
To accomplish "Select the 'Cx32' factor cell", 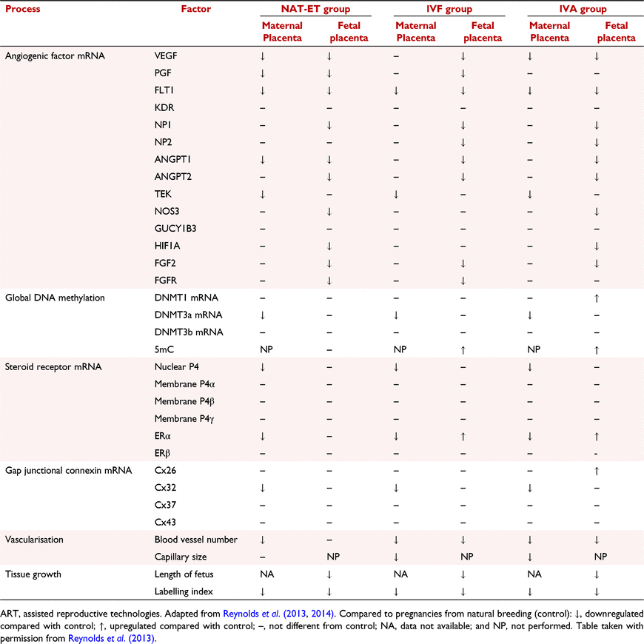I will click(x=166, y=488).
